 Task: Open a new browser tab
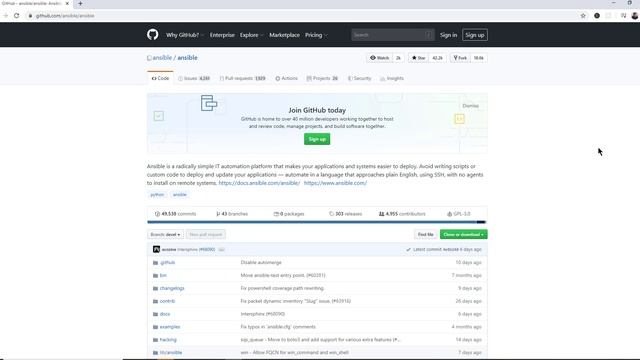click(80, 3)
